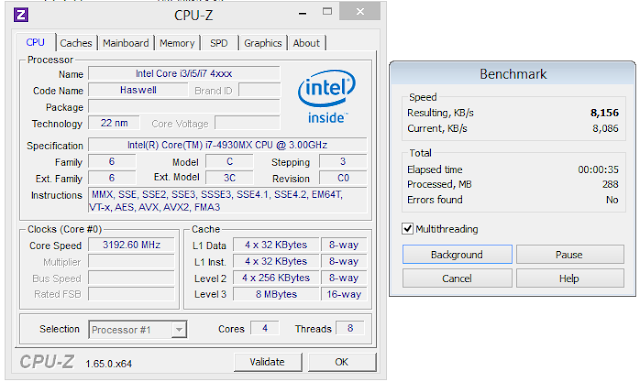The width and height of the screenshot is (640, 382).
Task: Cancel the running benchmark
Action: [x=457, y=278]
